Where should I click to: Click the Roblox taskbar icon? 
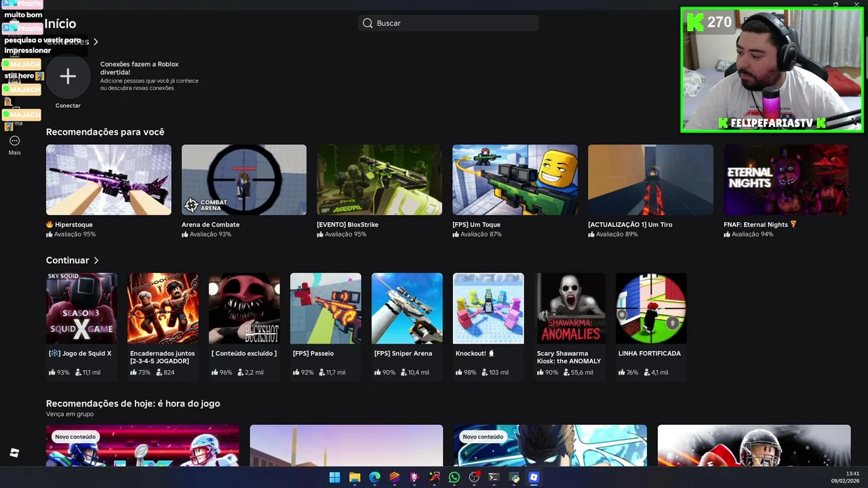[x=534, y=477]
